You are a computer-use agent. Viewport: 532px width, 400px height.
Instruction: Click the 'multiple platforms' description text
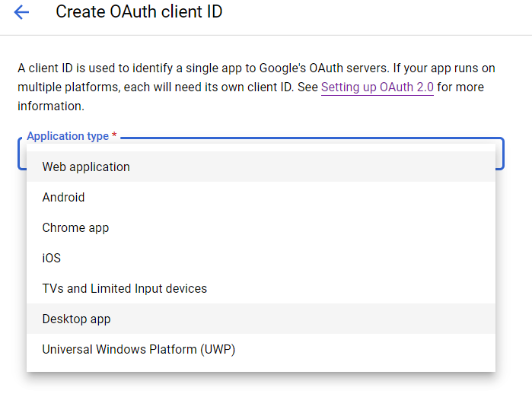(68, 87)
